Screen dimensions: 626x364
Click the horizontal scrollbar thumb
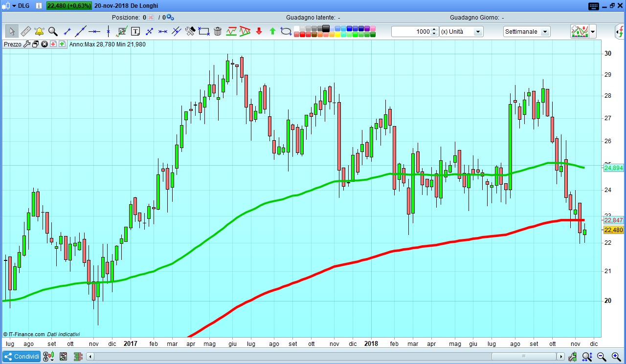(524, 357)
